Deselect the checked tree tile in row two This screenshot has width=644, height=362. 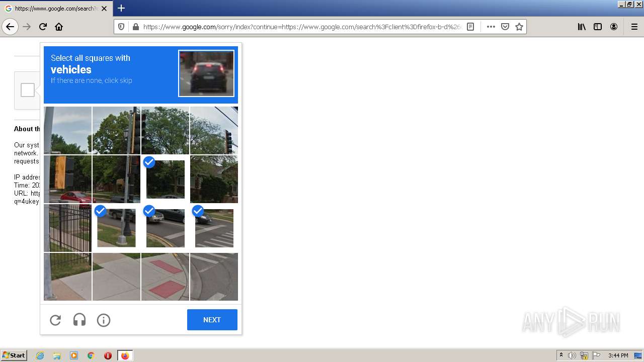coord(165,179)
